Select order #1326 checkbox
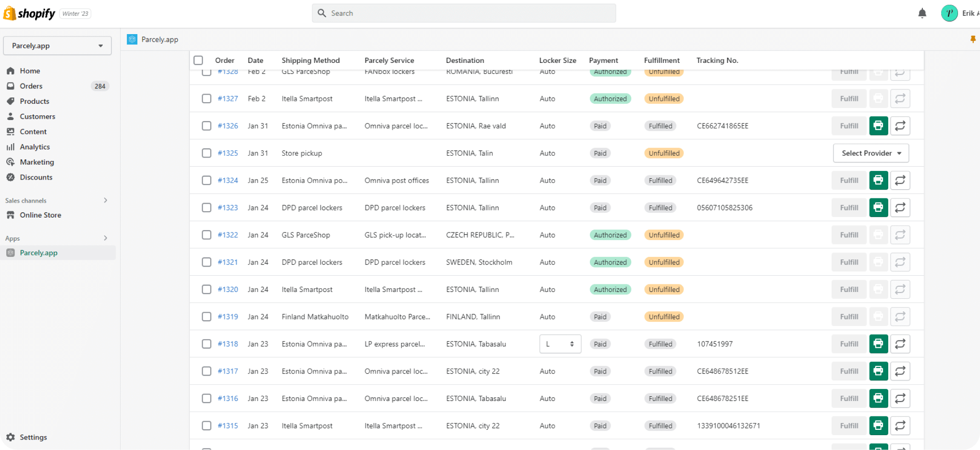980x450 pixels. point(207,126)
